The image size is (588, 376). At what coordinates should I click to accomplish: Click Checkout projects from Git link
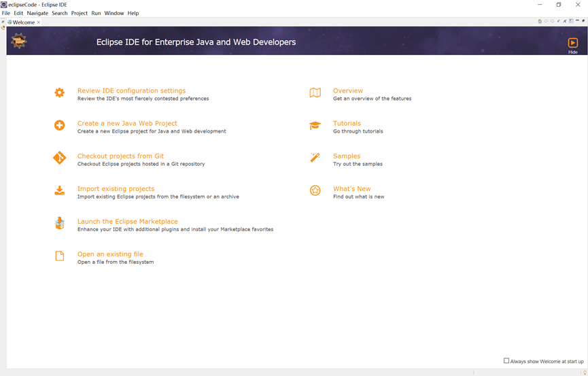click(x=120, y=156)
